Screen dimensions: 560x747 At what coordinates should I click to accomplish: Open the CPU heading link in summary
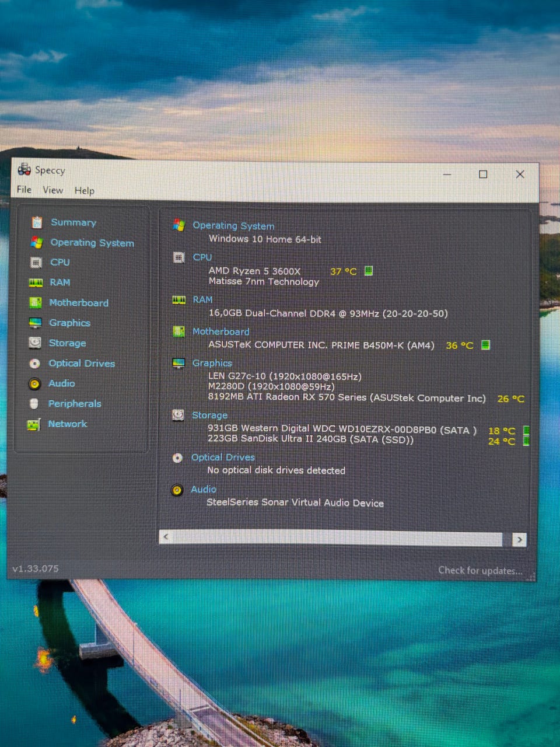202,257
